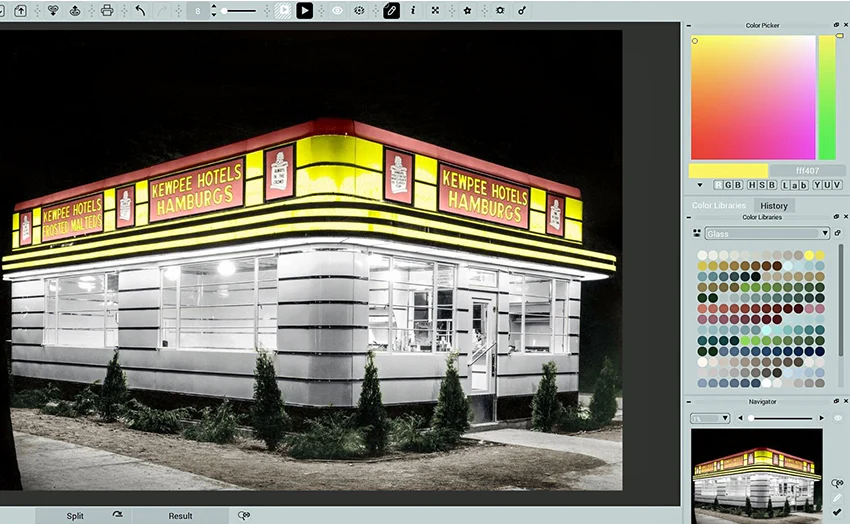Click the rotate arrow between Split and Result
Viewport: 850px width, 524px height.
click(118, 514)
